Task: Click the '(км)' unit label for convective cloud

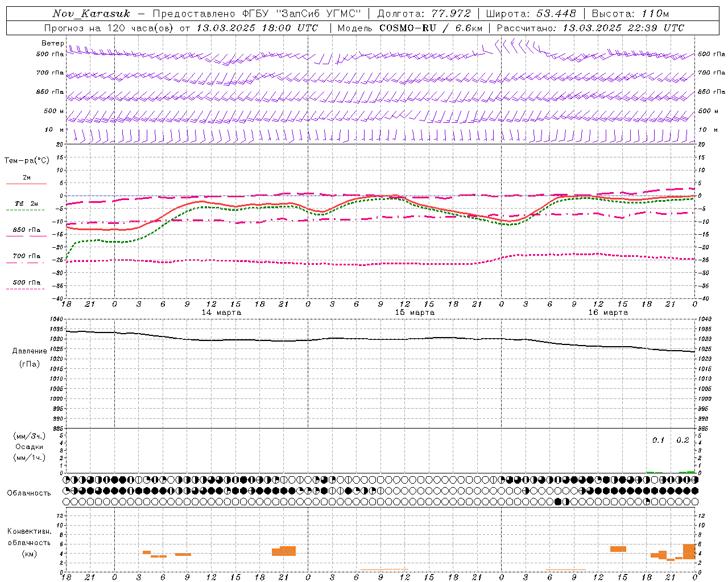Action: tap(30, 554)
